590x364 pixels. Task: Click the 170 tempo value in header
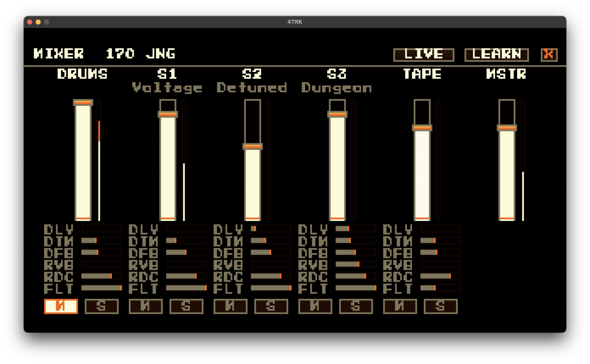coord(120,54)
